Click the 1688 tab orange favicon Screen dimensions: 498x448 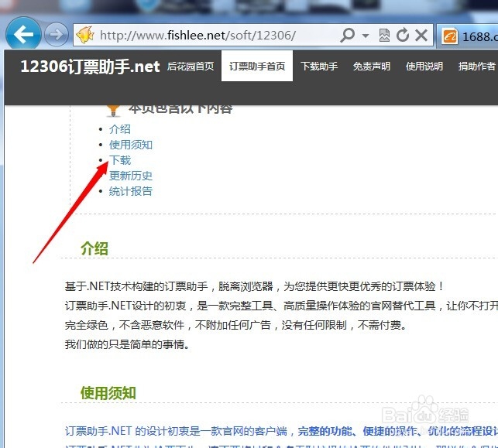pos(450,37)
